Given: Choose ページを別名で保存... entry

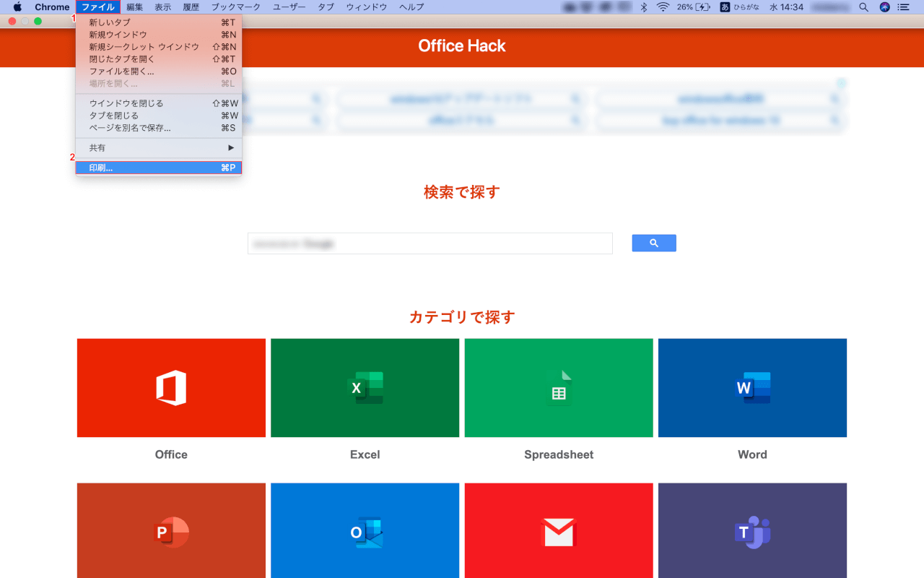Looking at the screenshot, I should (159, 128).
